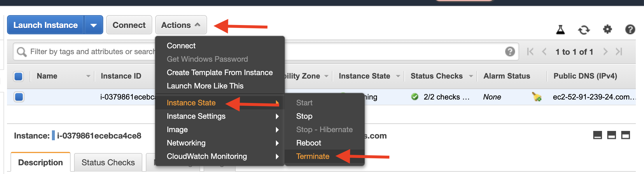Go to the first page of results
The width and height of the screenshot is (644, 174).
pos(530,52)
